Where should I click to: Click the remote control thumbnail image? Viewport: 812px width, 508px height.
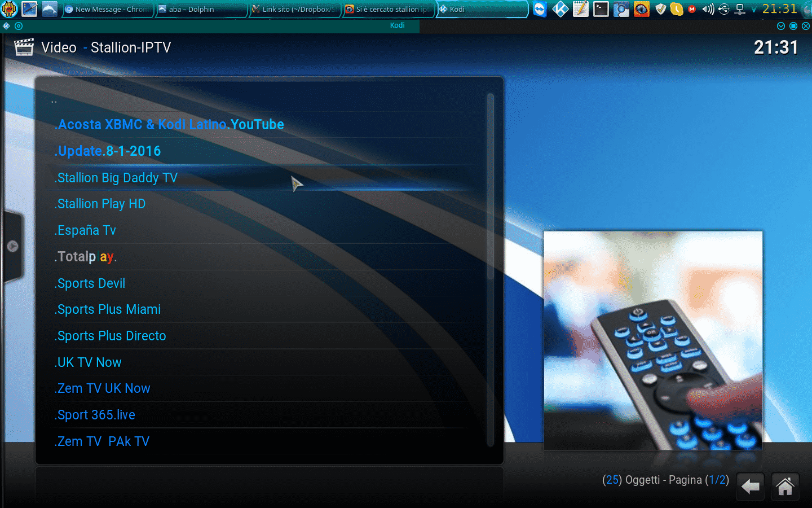point(653,340)
